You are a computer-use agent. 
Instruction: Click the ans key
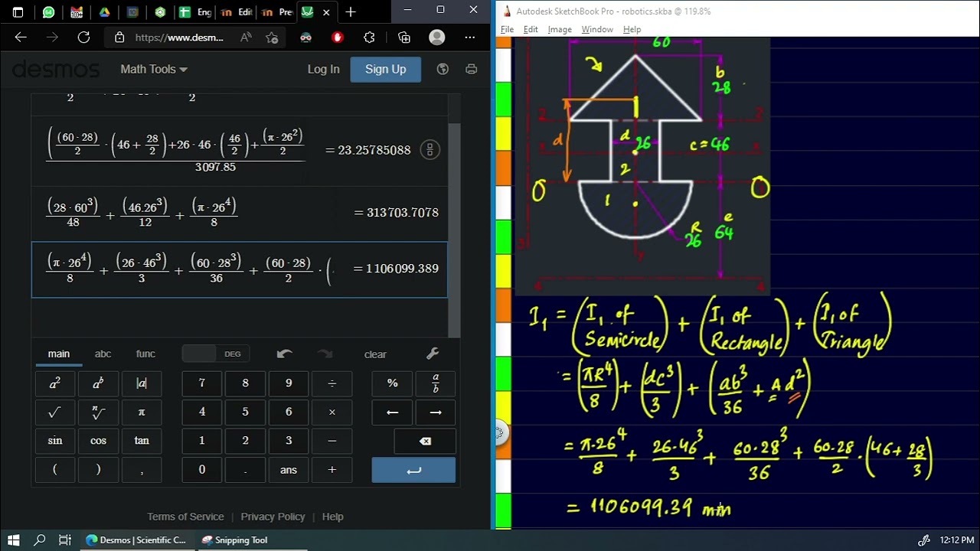[289, 470]
